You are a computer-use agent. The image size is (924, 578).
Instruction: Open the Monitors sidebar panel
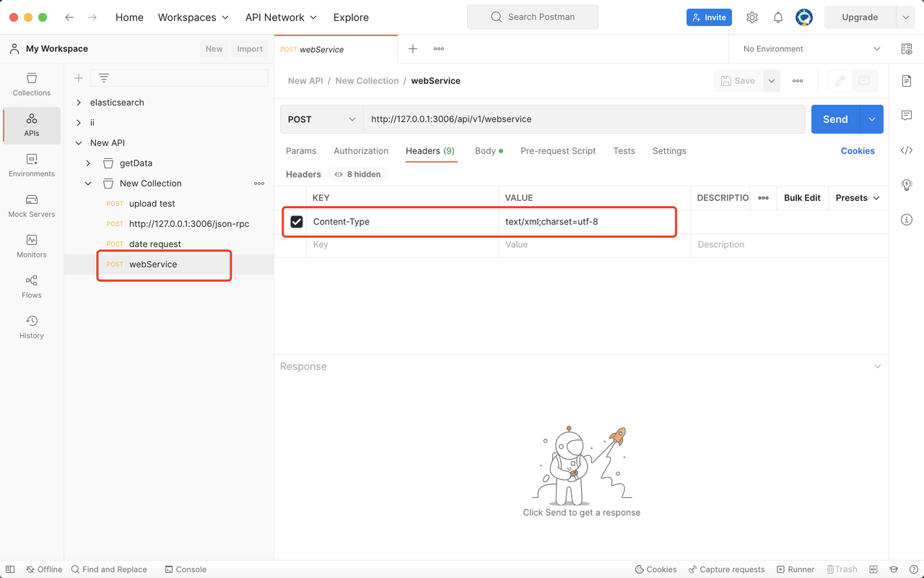pyautogui.click(x=32, y=246)
